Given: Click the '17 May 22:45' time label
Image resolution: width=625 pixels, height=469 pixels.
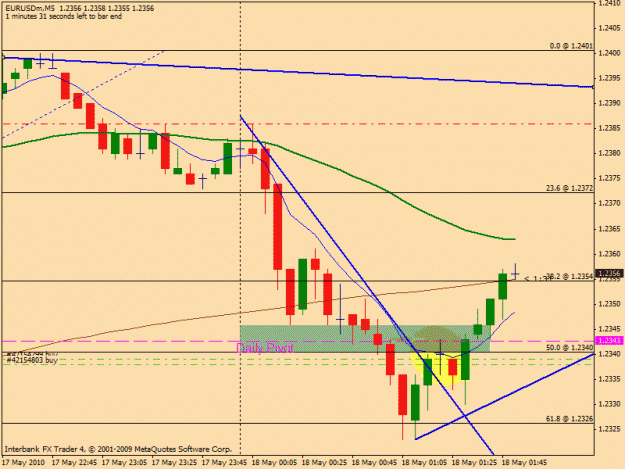Looking at the screenshot, I should (74, 463).
